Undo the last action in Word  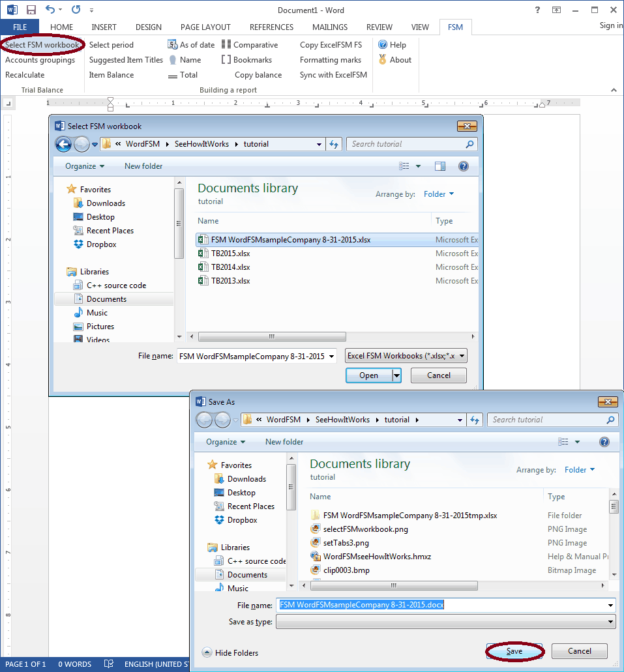coord(50,9)
